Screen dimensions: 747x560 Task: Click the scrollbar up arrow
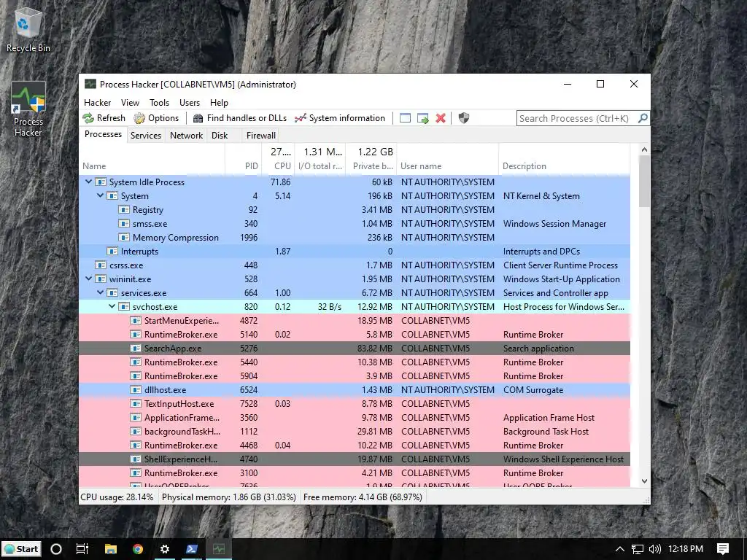[x=645, y=149]
